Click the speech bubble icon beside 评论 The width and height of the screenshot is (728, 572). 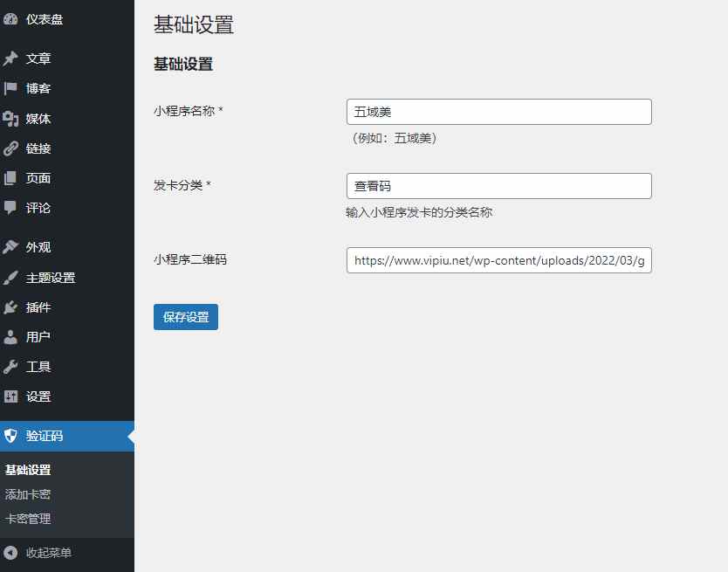point(10,208)
